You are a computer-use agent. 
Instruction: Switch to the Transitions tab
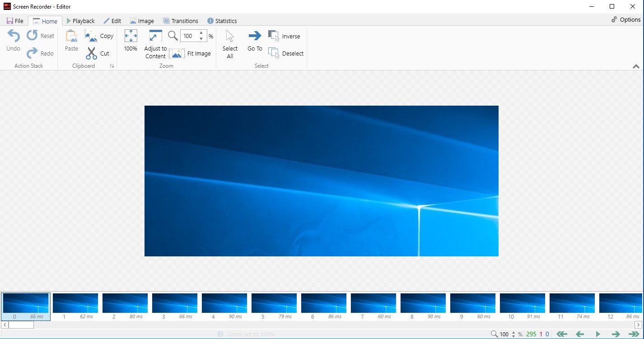181,21
